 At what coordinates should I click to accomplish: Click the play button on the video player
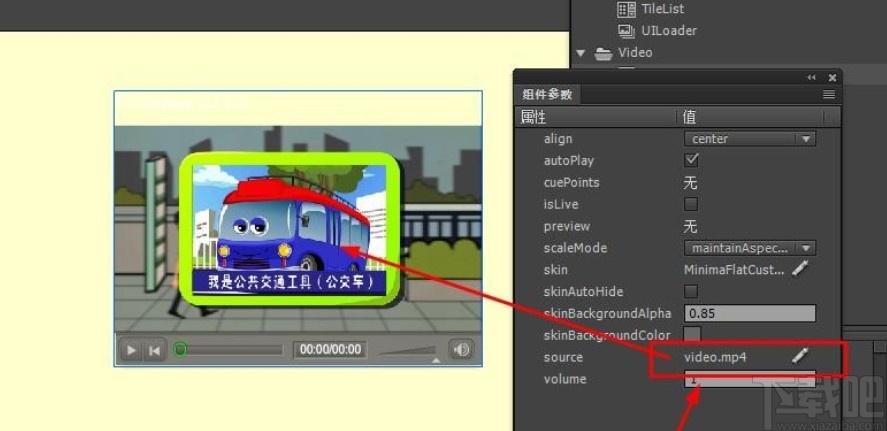coord(131,351)
